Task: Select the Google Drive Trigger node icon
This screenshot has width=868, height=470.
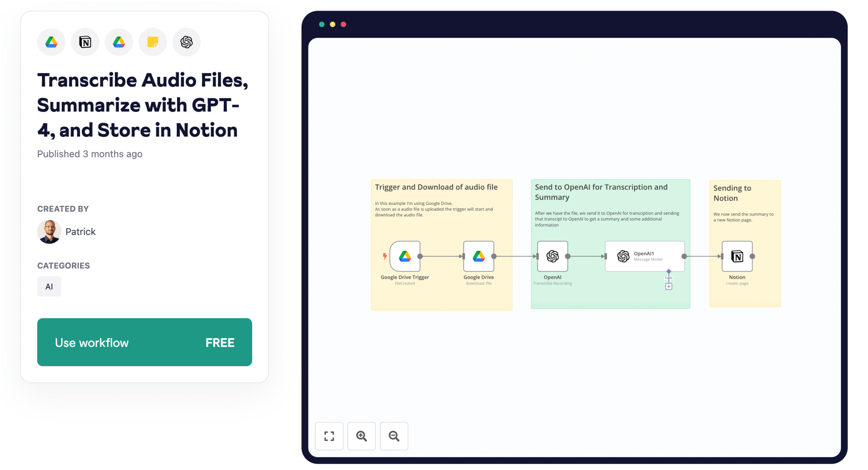Action: [x=405, y=256]
